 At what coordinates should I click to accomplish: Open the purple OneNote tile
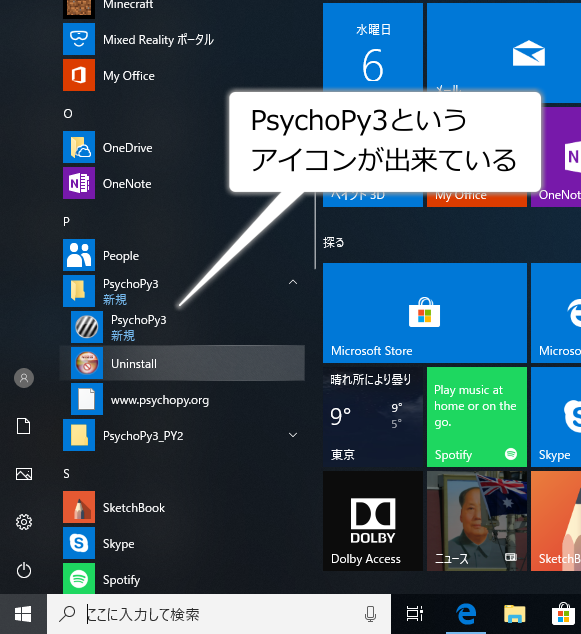[x=561, y=157]
